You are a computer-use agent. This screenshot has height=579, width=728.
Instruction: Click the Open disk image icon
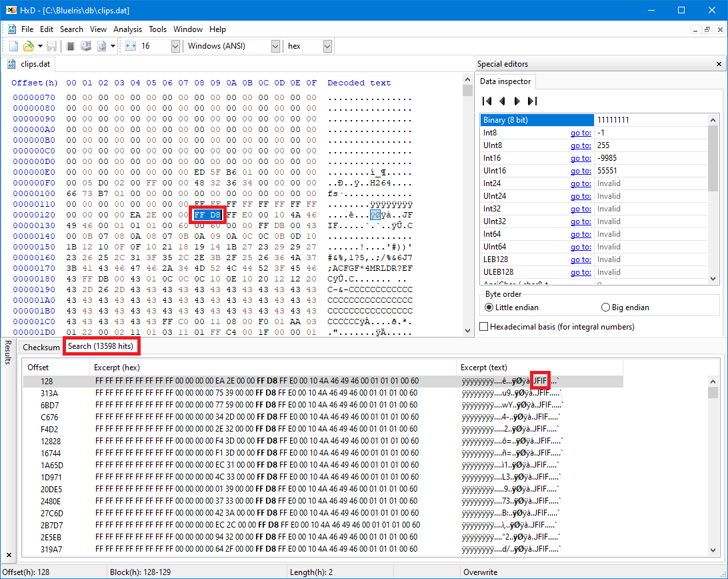point(102,46)
